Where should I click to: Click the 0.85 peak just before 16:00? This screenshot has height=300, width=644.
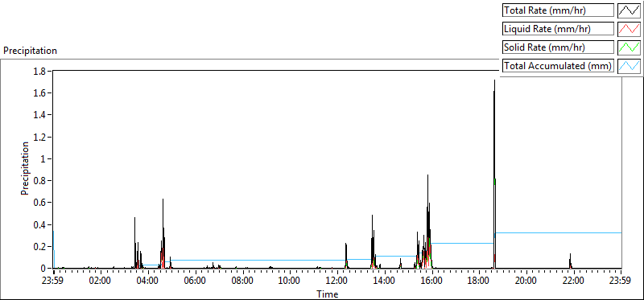(428, 222)
